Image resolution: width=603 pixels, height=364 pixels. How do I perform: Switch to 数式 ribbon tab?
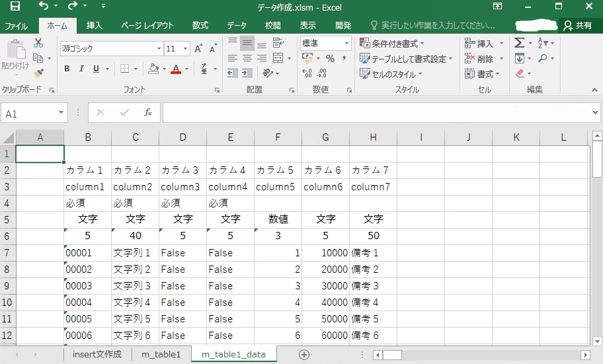200,26
